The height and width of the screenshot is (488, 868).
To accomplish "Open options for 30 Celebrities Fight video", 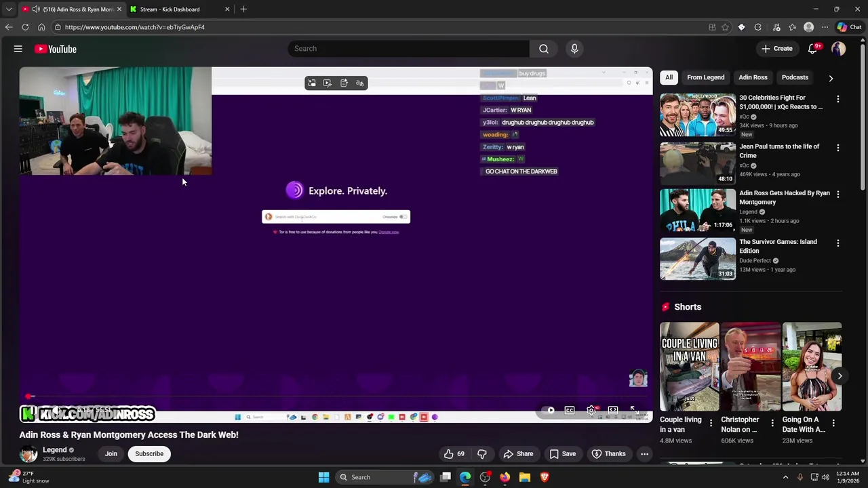I will click(837, 99).
